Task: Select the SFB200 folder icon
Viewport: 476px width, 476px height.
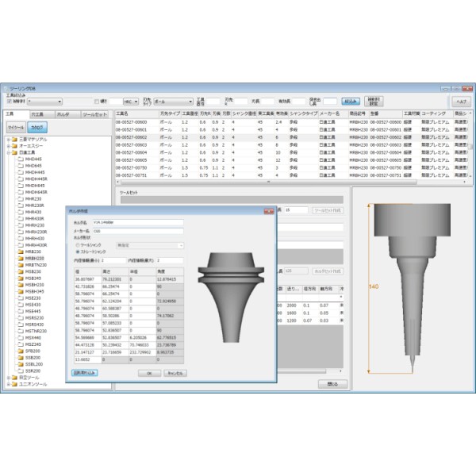Action: point(21,351)
